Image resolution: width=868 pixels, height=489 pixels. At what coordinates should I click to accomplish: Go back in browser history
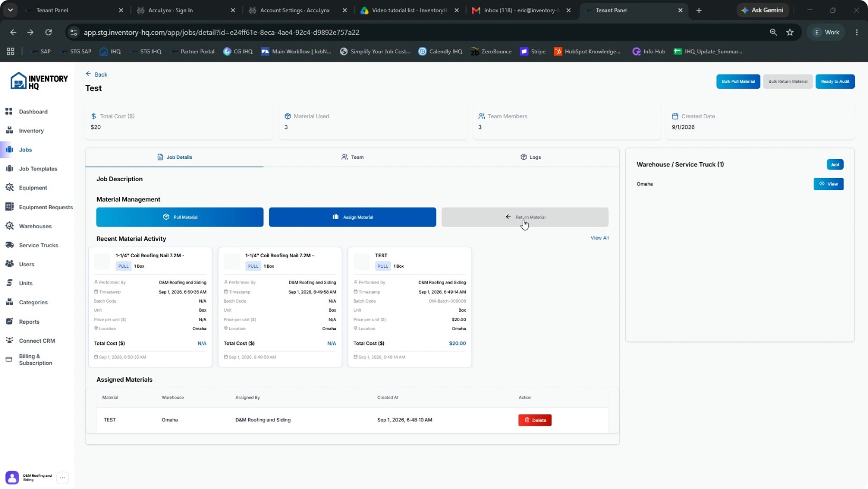point(13,32)
